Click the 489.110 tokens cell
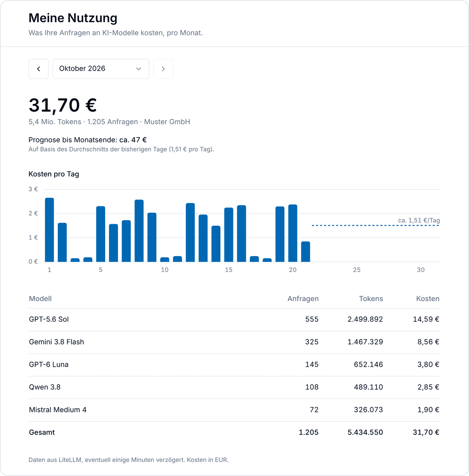This screenshot has height=476, width=469. point(369,387)
